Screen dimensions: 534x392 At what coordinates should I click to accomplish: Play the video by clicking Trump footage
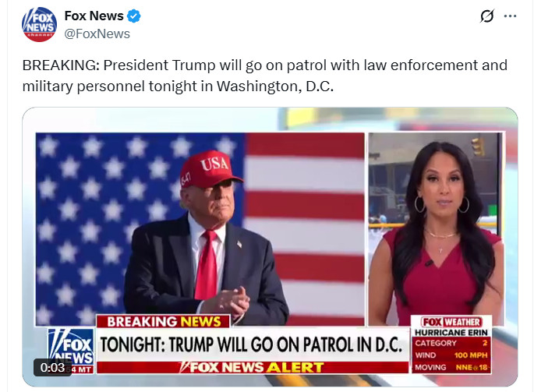200,228
